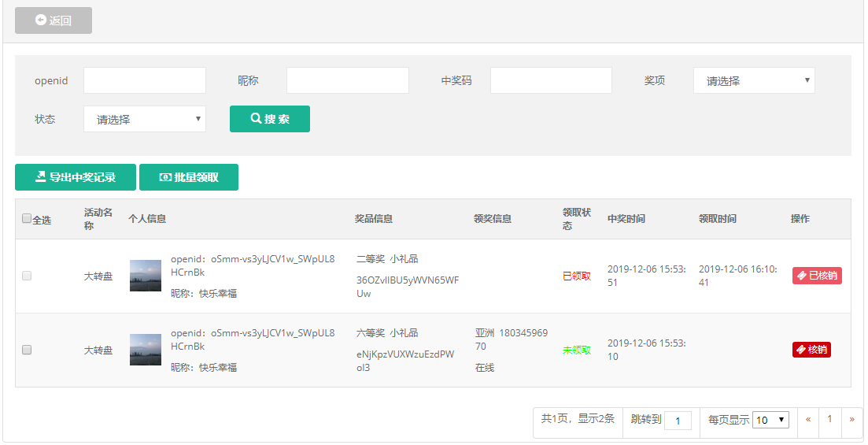Click claim time 2019-12-06 16:10:41
868x445 pixels.
point(738,276)
